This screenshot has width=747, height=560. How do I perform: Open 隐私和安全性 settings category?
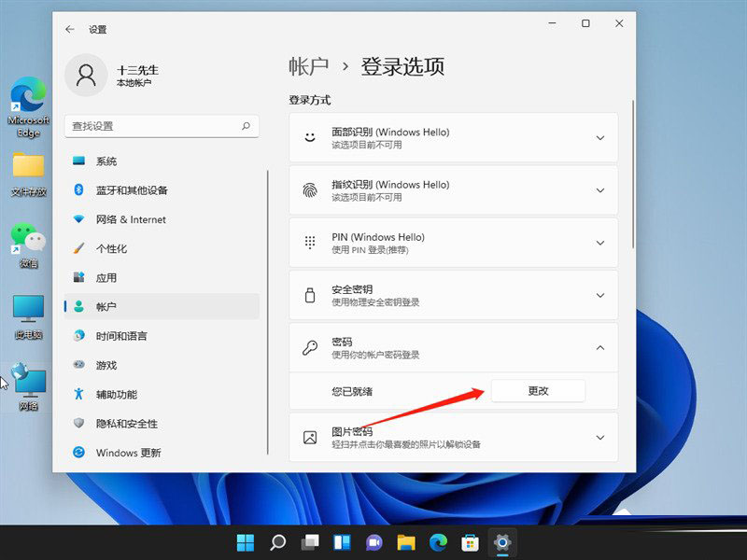pos(126,424)
